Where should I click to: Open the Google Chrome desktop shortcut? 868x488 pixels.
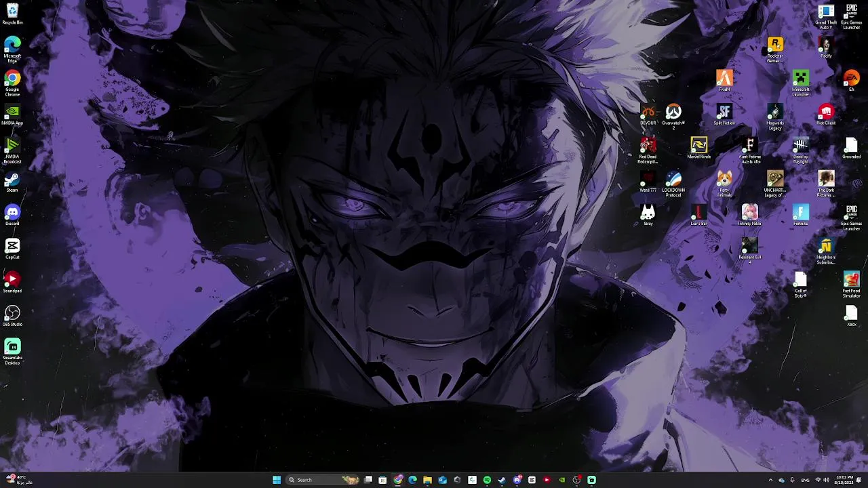pos(12,83)
